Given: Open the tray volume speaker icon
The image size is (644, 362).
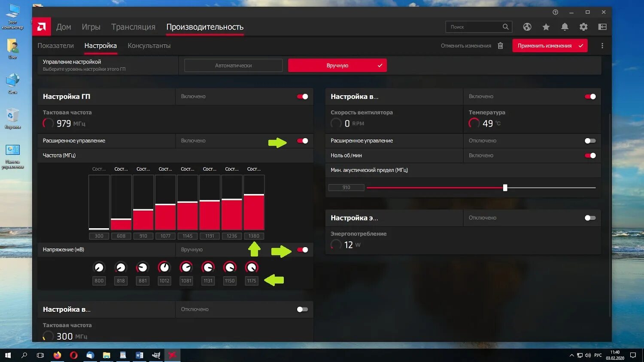Looking at the screenshot, I should pos(588,355).
